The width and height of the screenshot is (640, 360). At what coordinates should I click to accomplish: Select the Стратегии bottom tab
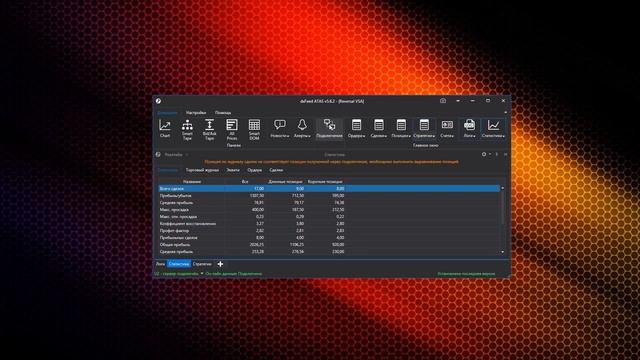(x=202, y=264)
